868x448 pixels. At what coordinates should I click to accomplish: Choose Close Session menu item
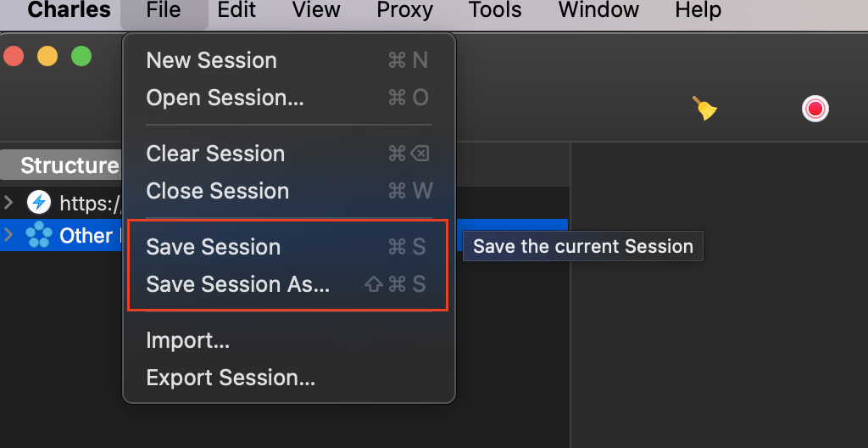click(x=218, y=191)
